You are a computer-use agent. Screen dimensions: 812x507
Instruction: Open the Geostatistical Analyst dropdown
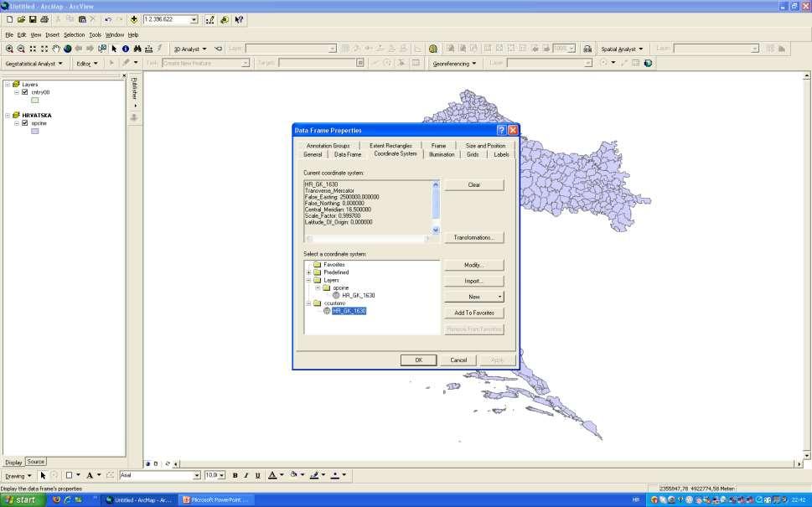34,63
